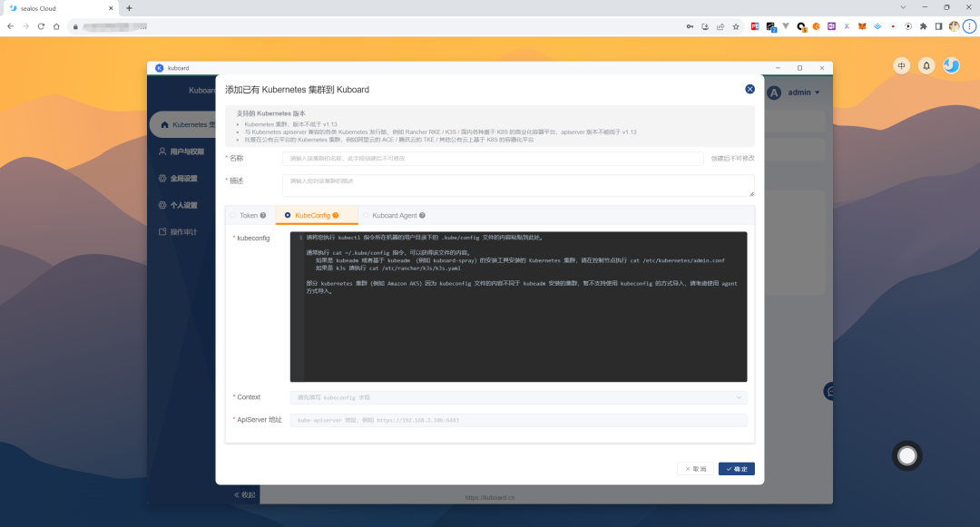Click the admin avatar icon
Screen dimensions: 980x527
(x=774, y=93)
